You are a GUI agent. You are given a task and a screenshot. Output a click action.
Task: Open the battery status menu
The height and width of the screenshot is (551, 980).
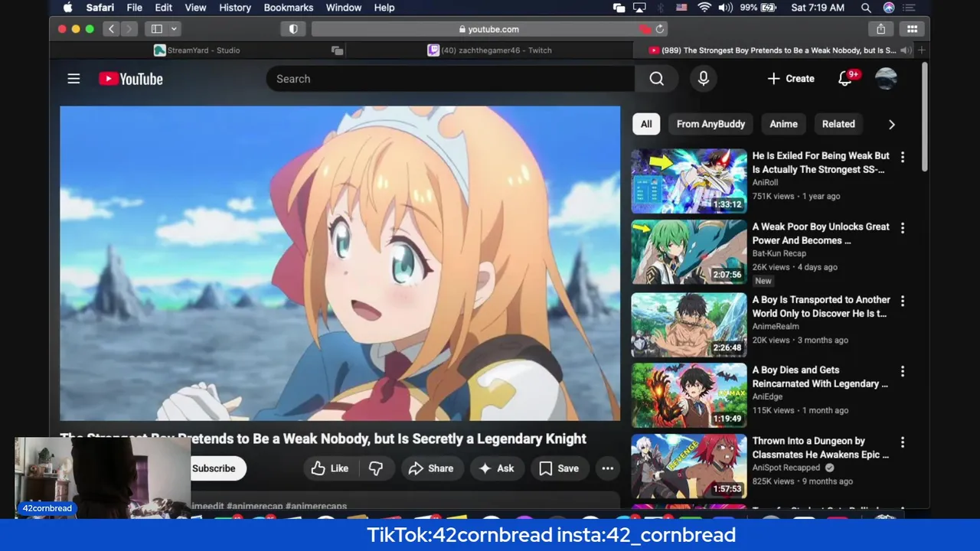pyautogui.click(x=758, y=8)
